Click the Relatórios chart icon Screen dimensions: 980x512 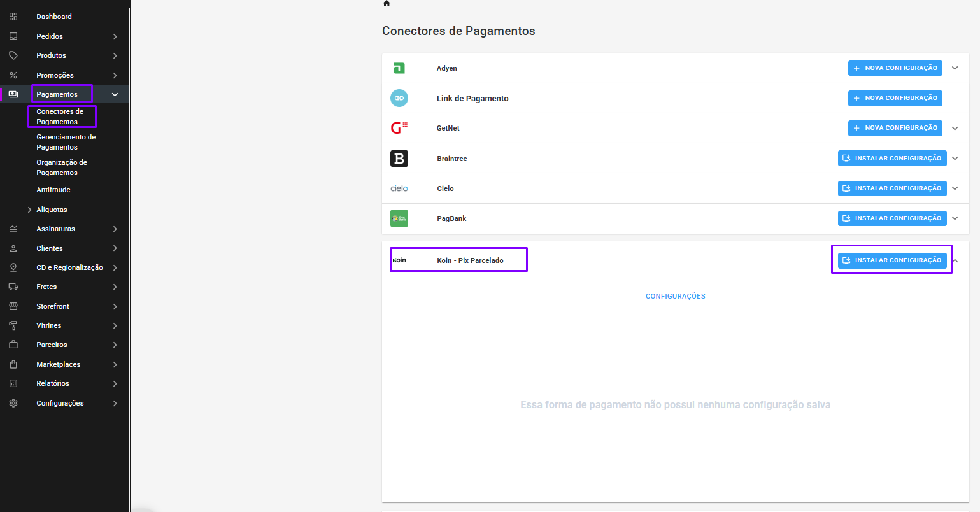point(13,383)
